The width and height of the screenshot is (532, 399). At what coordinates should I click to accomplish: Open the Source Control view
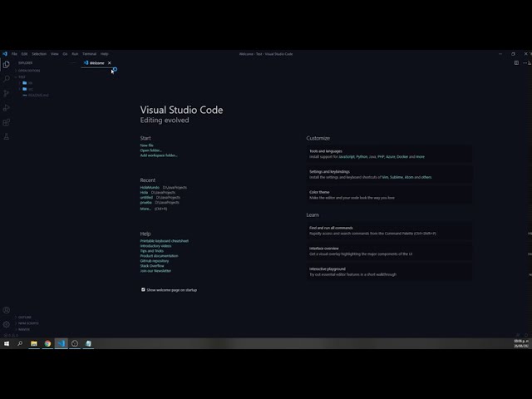6,93
